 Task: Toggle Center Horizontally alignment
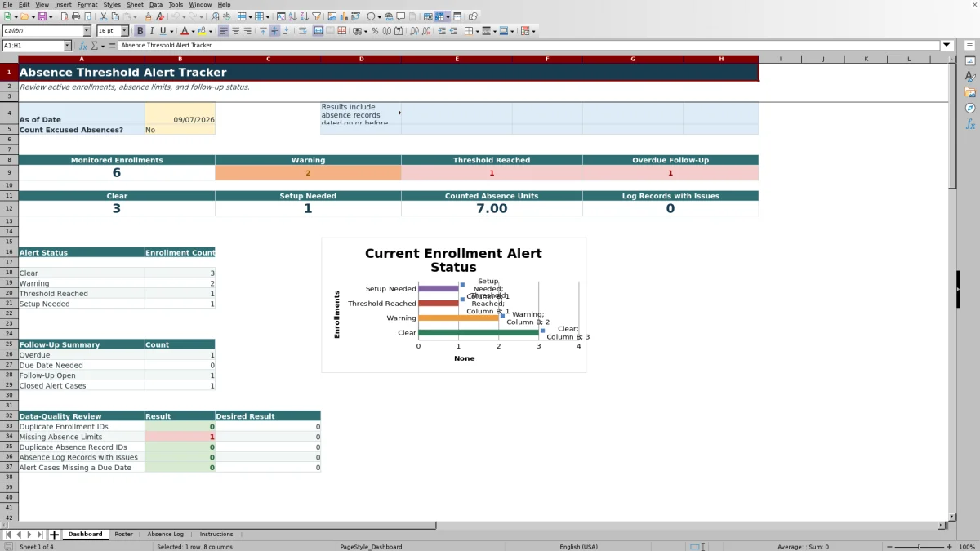[235, 31]
